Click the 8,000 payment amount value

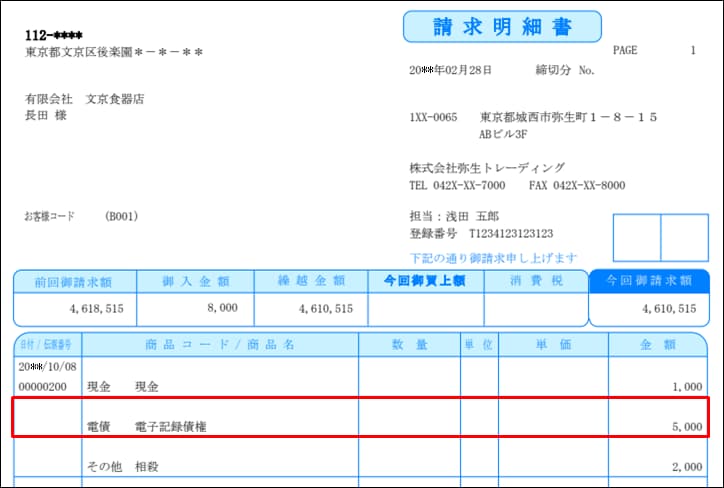221,310
